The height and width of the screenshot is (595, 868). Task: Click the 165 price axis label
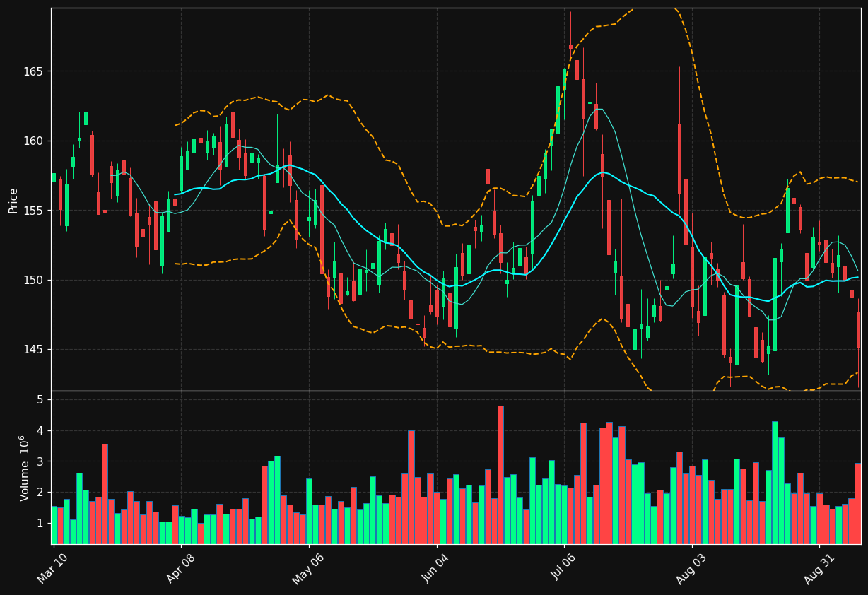[x=33, y=71]
